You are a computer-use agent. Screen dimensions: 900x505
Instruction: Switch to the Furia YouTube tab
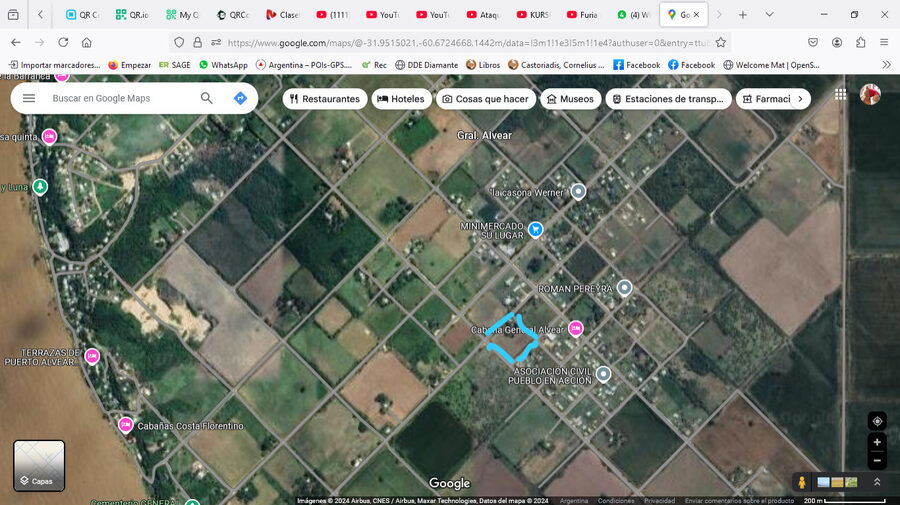(582, 15)
